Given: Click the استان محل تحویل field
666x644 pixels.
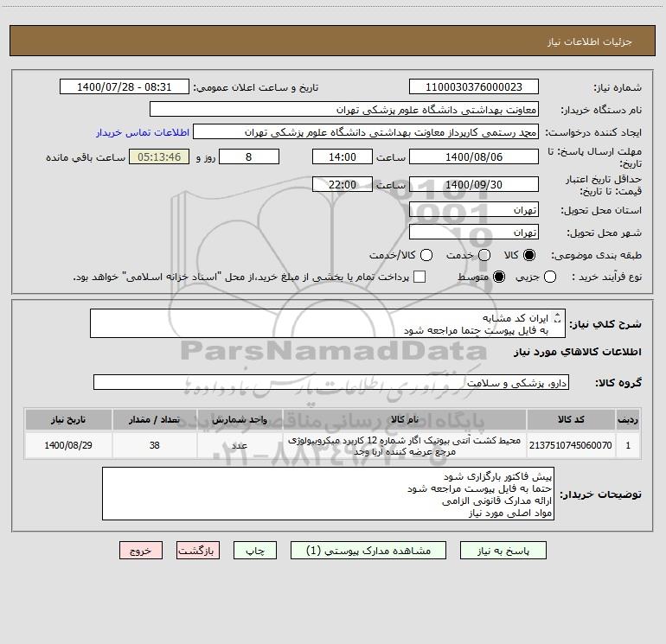Looking at the screenshot, I should [474, 210].
